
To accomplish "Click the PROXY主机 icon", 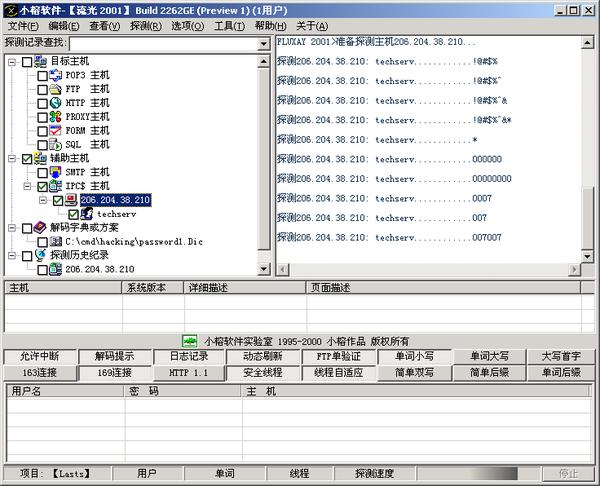I will (55, 117).
